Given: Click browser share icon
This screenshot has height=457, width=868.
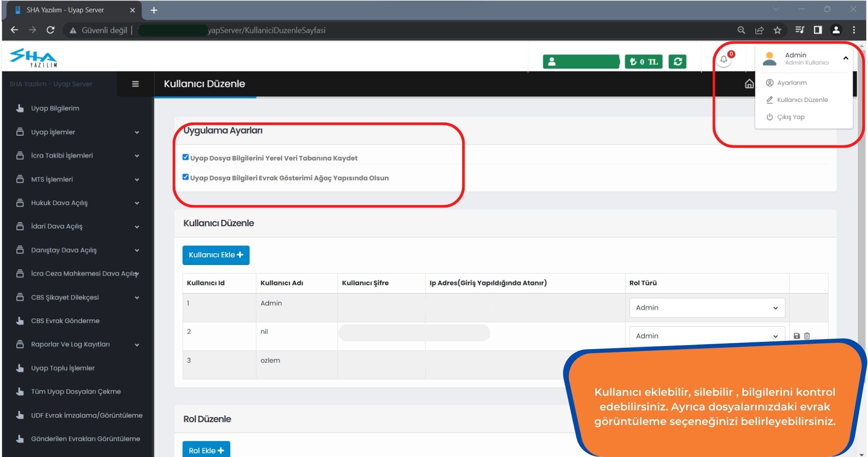Looking at the screenshot, I should [x=759, y=30].
